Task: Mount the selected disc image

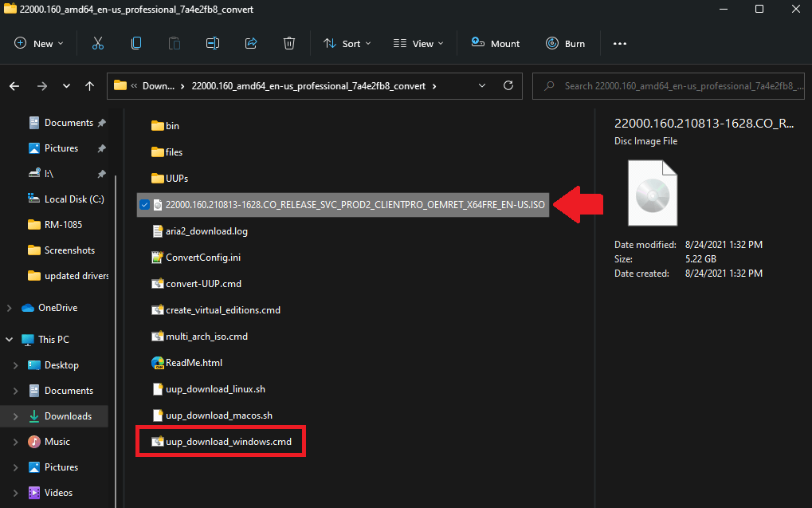Action: tap(496, 44)
